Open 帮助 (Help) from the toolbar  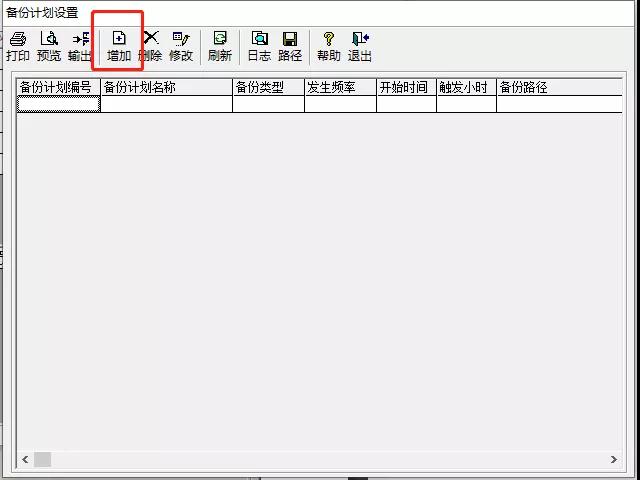329,46
